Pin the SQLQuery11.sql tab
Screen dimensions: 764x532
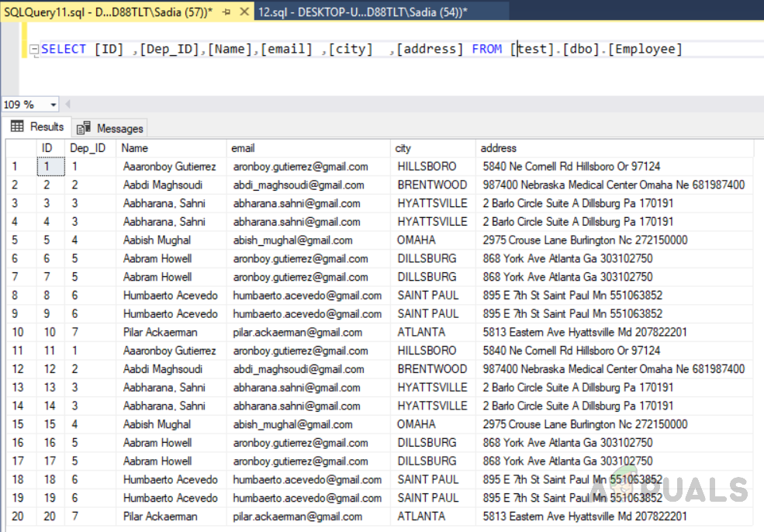(x=226, y=12)
